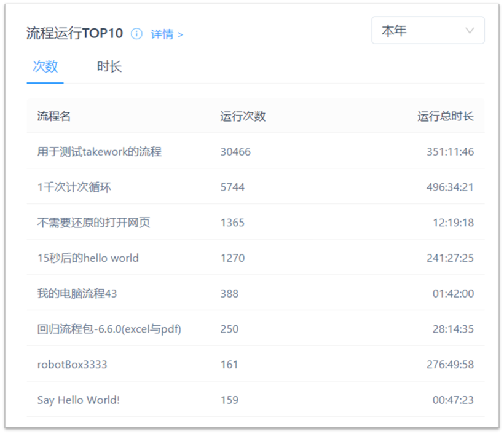The image size is (504, 434).
Task: Click the 流程名 column header
Action: pyautogui.click(x=54, y=116)
